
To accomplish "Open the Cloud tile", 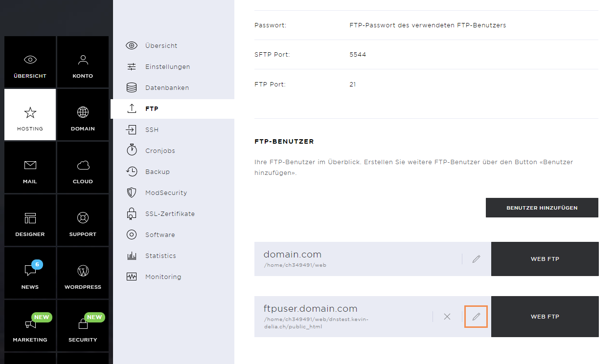I will click(x=83, y=168).
